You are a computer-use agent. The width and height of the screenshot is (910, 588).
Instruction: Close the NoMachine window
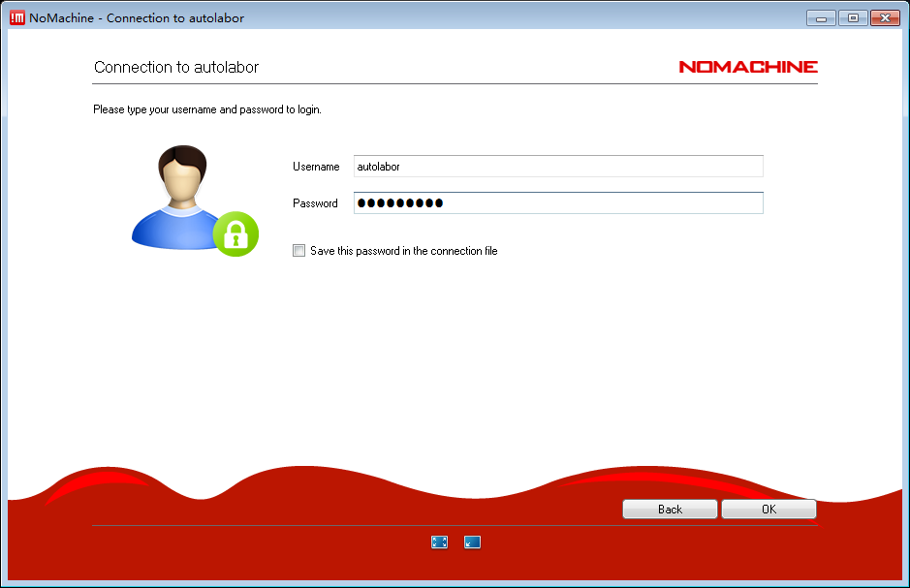(885, 17)
